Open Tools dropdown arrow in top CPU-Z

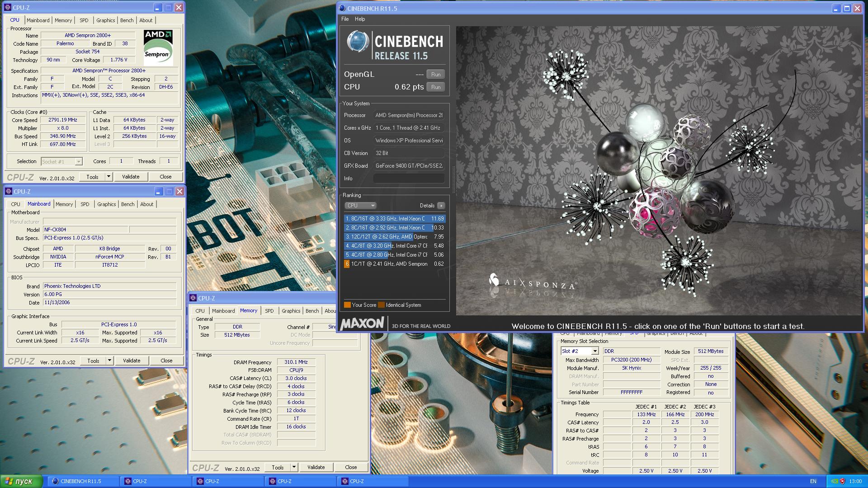[108, 177]
